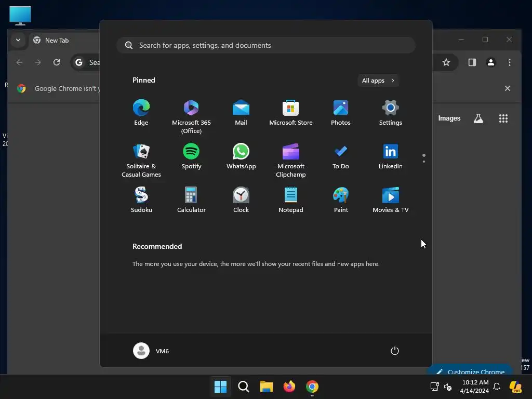Open the Images link in Chrome
The height and width of the screenshot is (399, 532).
click(449, 118)
